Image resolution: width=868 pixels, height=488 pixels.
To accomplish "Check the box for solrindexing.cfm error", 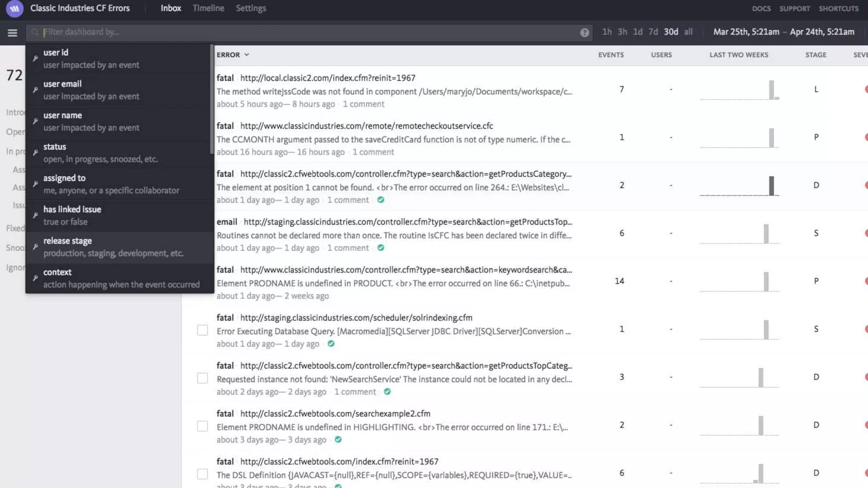I will pyautogui.click(x=203, y=330).
